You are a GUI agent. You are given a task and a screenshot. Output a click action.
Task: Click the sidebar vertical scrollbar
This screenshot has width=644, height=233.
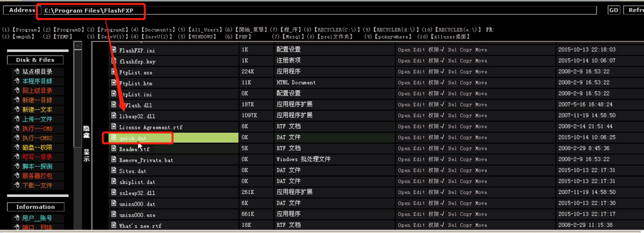(x=78, y=136)
